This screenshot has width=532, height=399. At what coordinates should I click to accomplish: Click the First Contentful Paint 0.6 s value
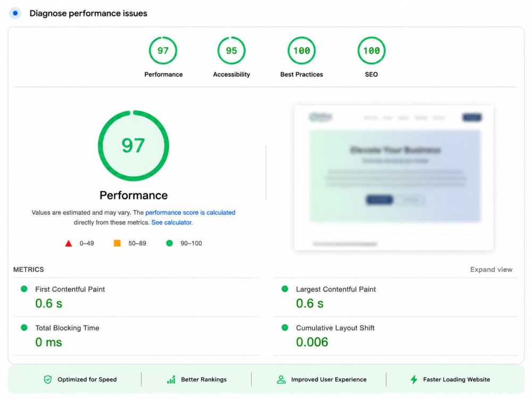49,303
